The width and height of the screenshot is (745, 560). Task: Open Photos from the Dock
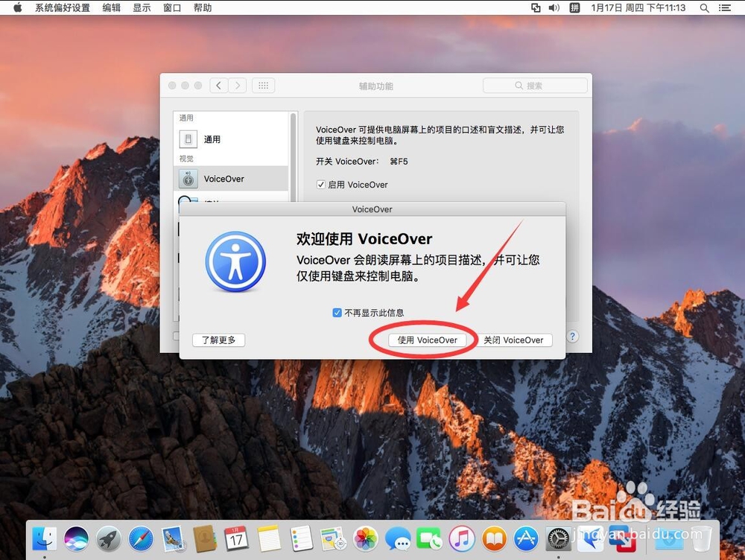pyautogui.click(x=365, y=539)
